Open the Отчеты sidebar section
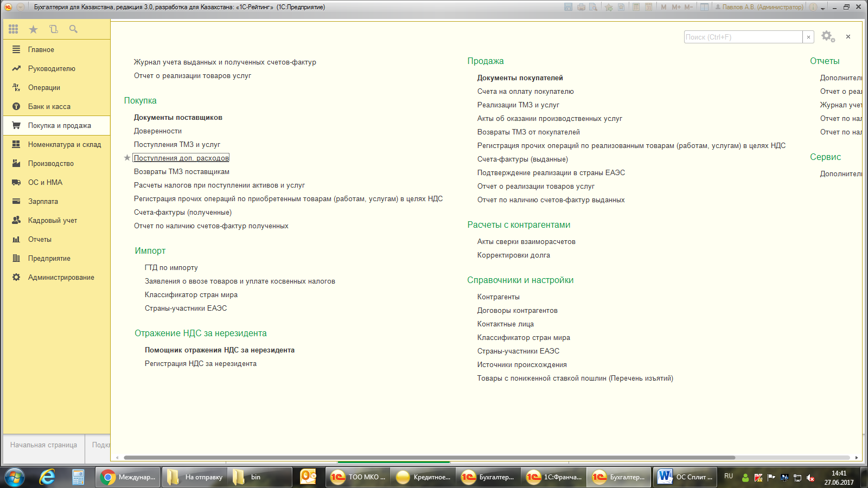Image resolution: width=868 pixels, height=488 pixels. coord(56,239)
